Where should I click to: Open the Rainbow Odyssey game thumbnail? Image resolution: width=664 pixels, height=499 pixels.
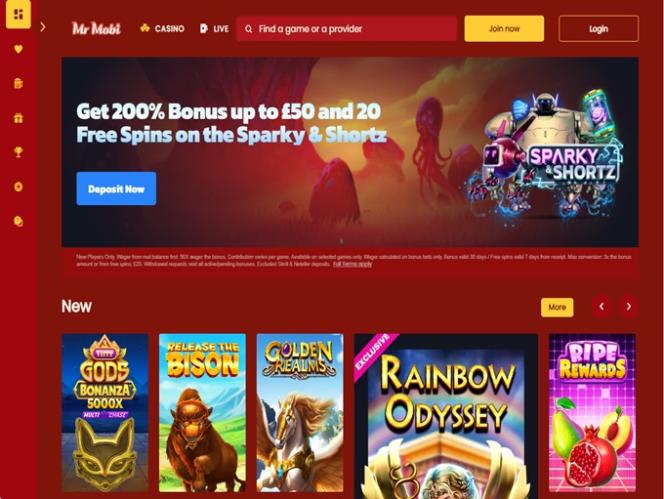tap(446, 416)
